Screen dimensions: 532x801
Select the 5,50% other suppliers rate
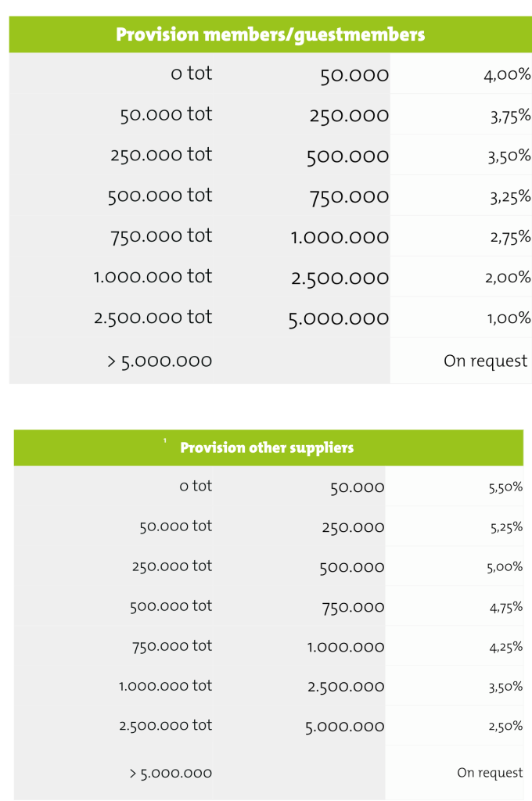505,487
